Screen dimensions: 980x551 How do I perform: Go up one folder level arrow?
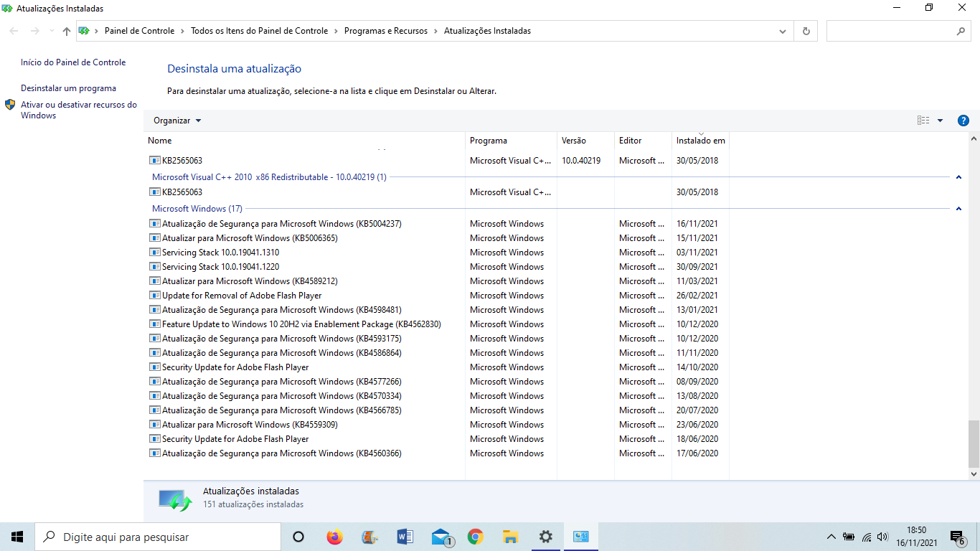click(67, 31)
